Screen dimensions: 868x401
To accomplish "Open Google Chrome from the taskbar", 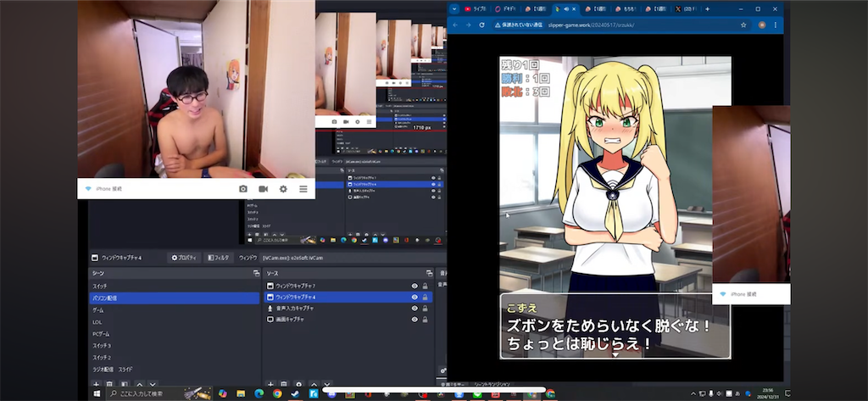I will point(277,394).
